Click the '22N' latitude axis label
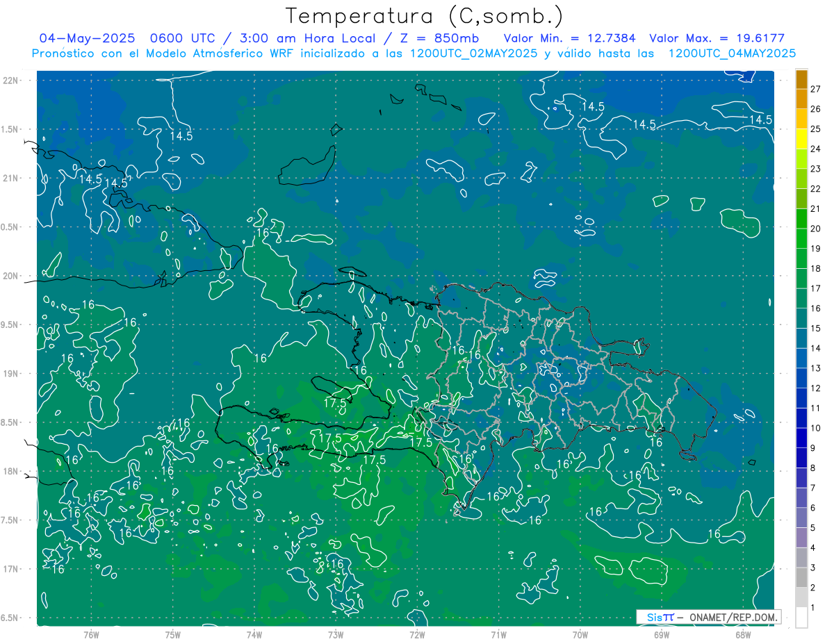Screen dimensions: 834x644 click(10, 81)
